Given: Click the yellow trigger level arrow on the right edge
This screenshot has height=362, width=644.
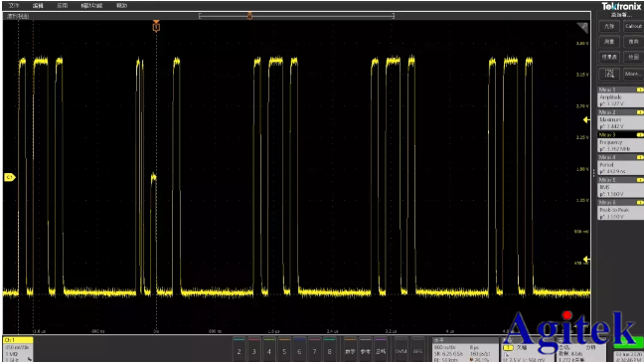Looking at the screenshot, I should 586,119.
